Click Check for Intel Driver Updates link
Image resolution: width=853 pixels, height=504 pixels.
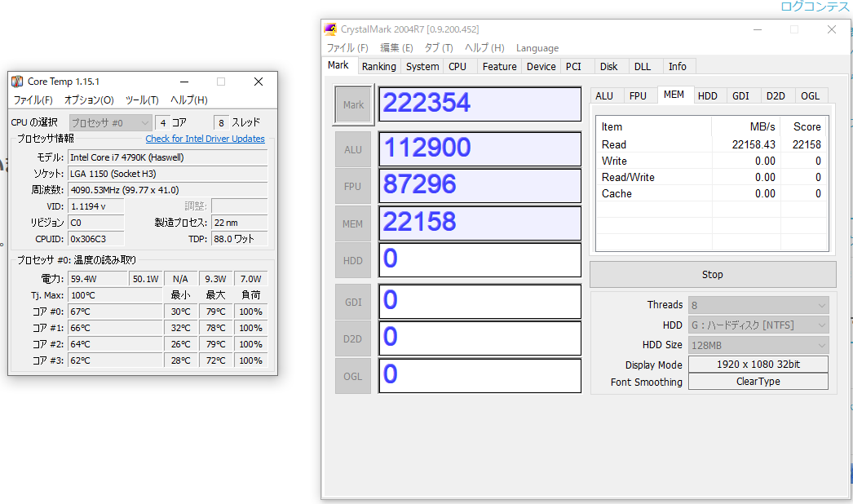tap(205, 139)
